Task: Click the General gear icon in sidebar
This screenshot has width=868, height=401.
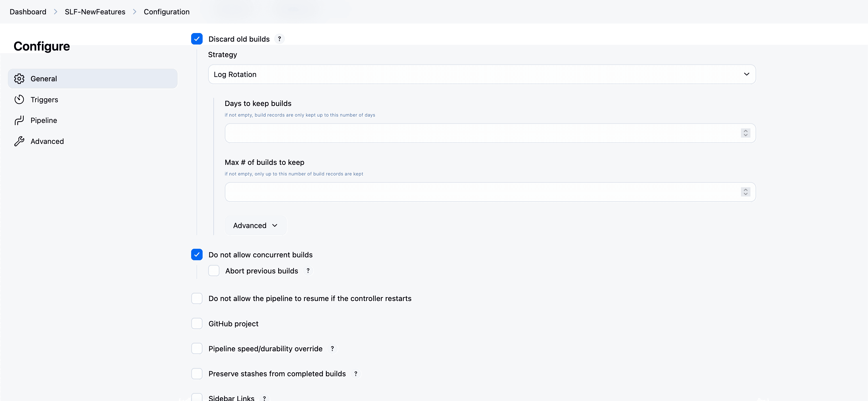Action: point(19,79)
